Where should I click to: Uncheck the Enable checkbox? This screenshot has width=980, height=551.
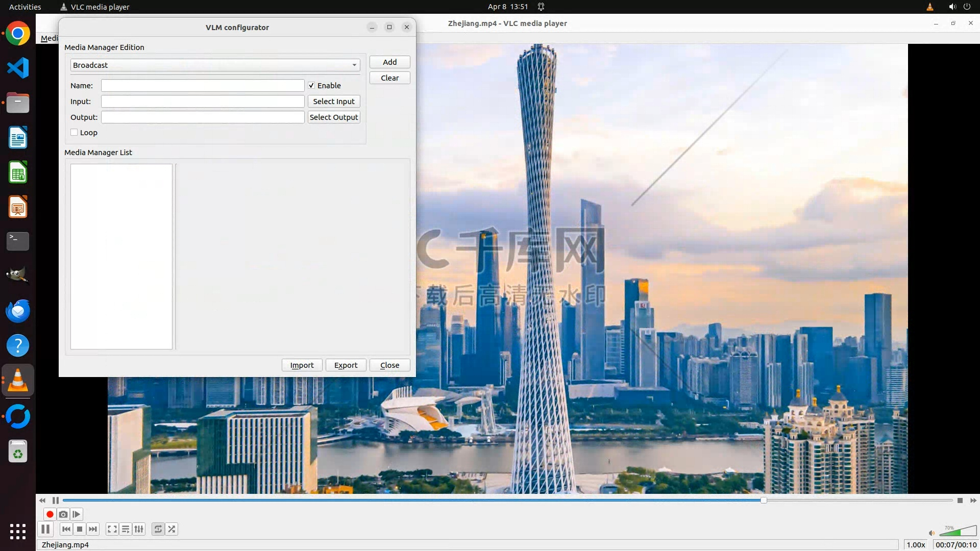point(311,86)
